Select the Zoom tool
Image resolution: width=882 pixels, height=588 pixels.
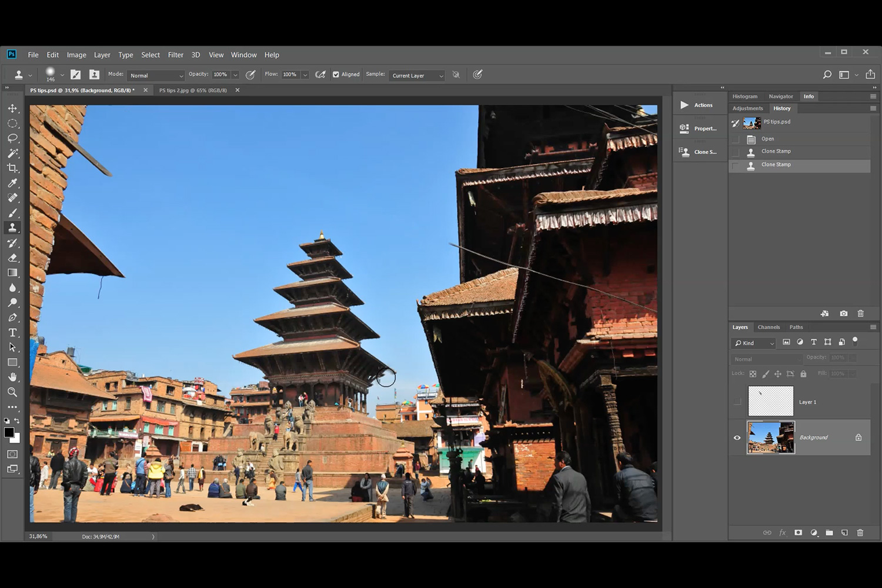point(12,392)
